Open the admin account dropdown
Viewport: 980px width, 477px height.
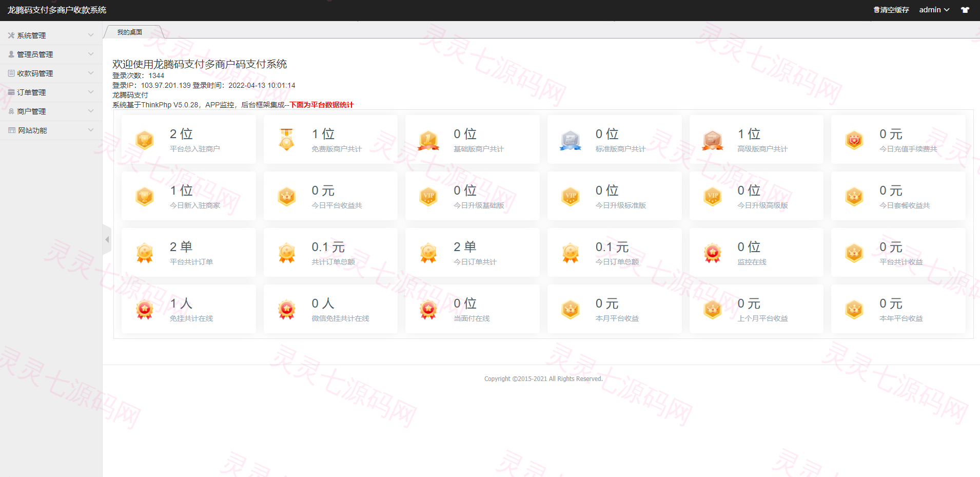point(934,10)
